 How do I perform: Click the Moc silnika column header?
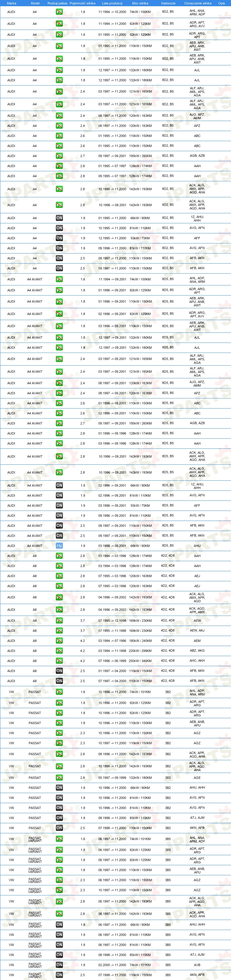140,3
